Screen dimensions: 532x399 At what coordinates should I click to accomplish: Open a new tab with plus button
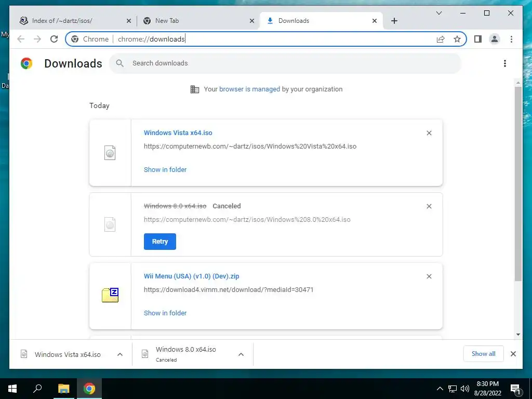pyautogui.click(x=394, y=21)
